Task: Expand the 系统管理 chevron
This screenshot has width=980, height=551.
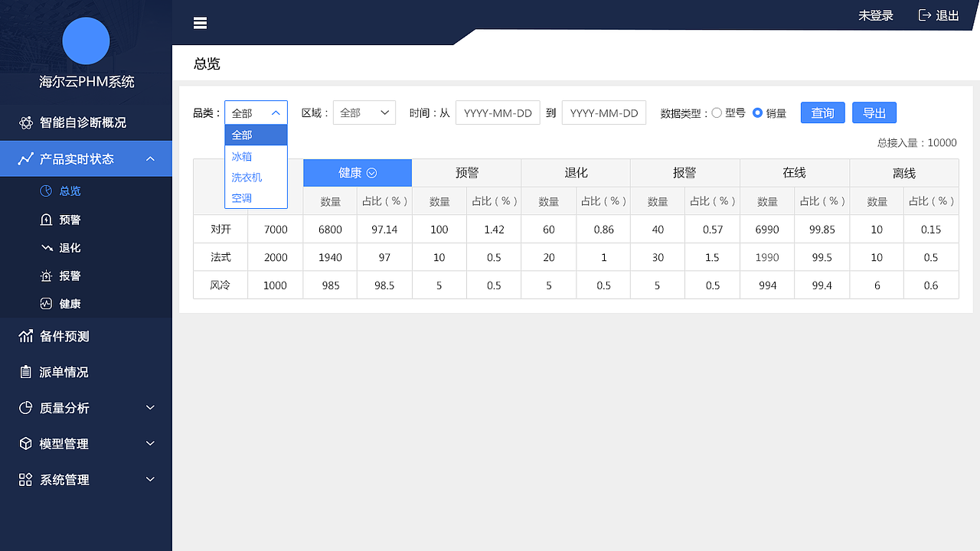Action: [x=150, y=480]
